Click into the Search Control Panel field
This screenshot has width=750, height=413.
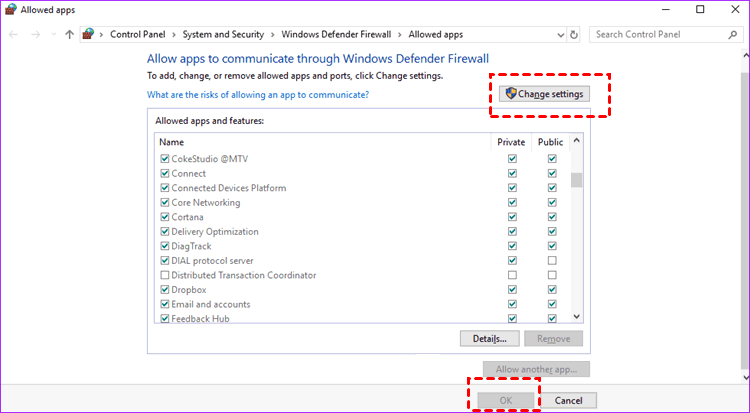[655, 34]
